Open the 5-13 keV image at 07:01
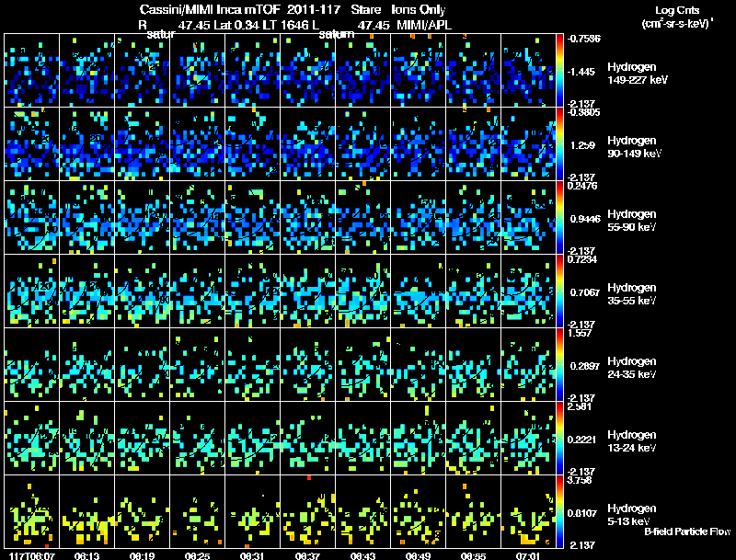Viewport: 736px width, 560px height. tap(528, 510)
